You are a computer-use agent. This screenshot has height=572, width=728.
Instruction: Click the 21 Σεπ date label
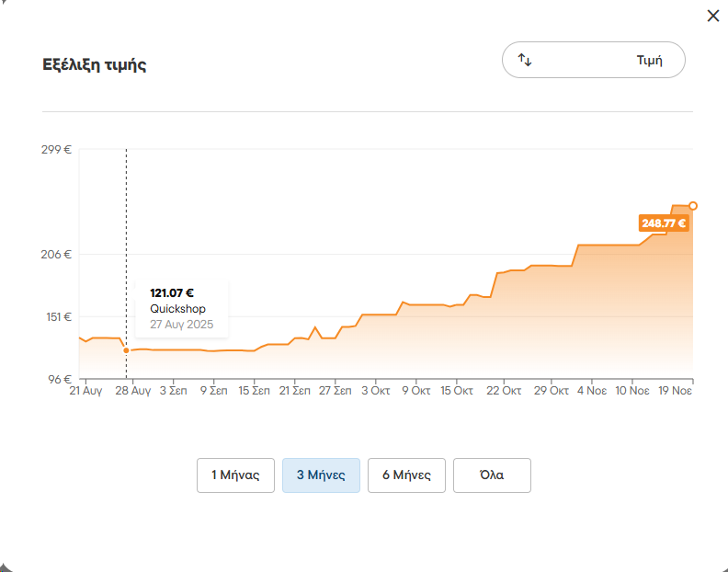[x=294, y=391]
